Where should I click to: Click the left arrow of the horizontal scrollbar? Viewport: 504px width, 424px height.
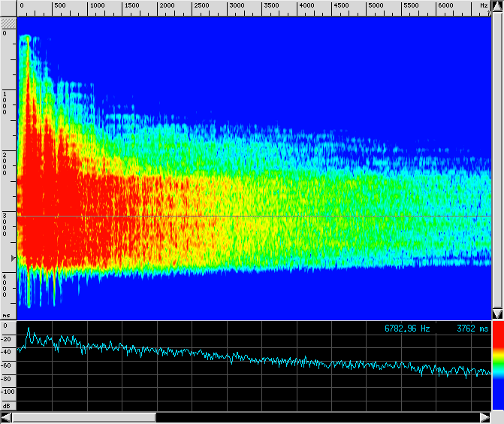tap(6, 417)
